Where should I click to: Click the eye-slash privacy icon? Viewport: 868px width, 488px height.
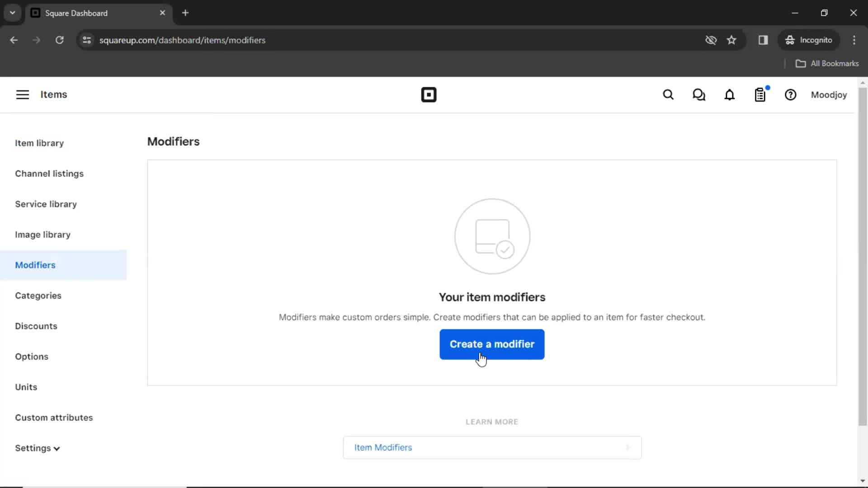point(711,40)
